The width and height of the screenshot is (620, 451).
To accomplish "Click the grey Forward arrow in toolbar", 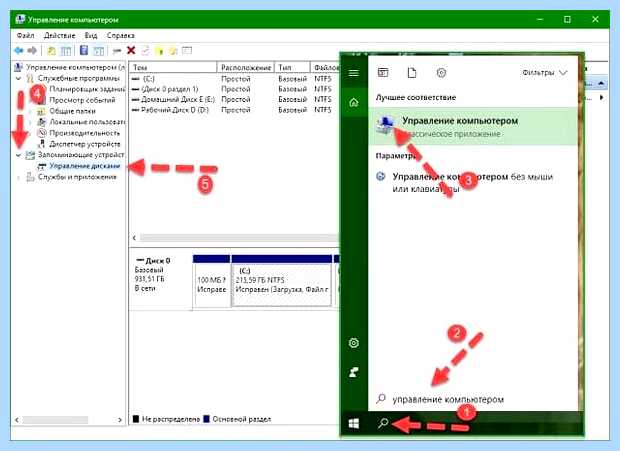I will [32, 51].
